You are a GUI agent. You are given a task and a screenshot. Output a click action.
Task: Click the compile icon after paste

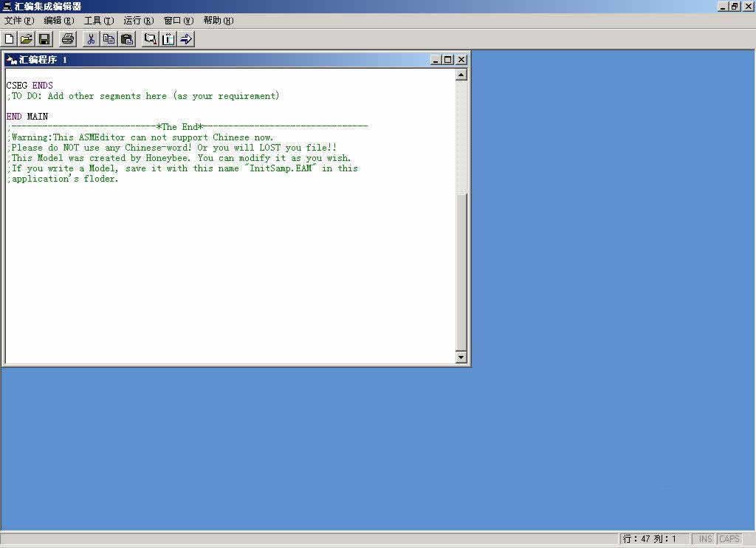click(x=151, y=39)
